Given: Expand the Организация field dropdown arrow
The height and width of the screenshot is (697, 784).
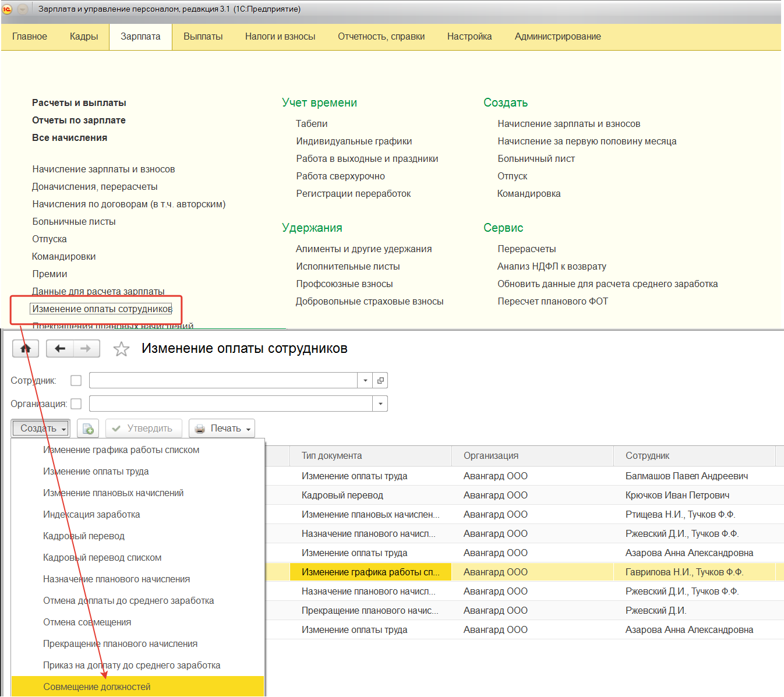Looking at the screenshot, I should [380, 404].
